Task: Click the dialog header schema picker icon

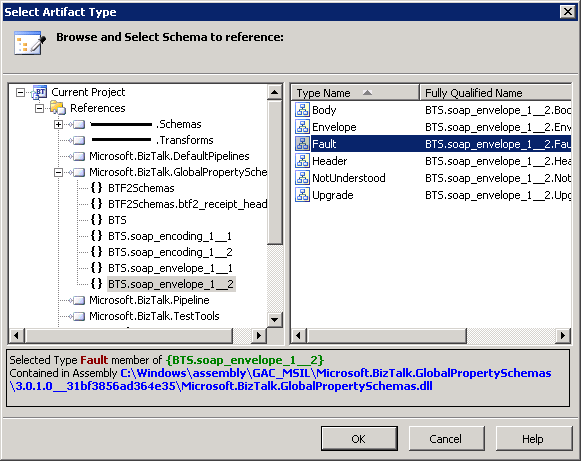Action: tap(30, 43)
